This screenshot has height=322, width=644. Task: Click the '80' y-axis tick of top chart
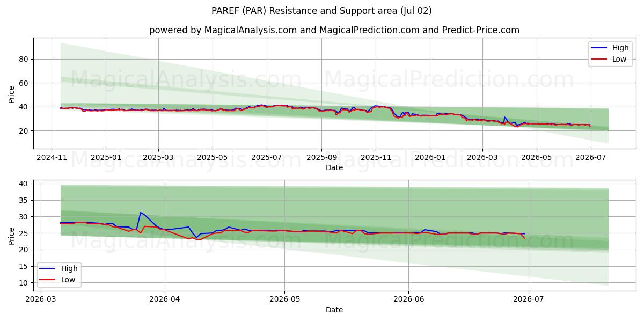tap(25, 59)
